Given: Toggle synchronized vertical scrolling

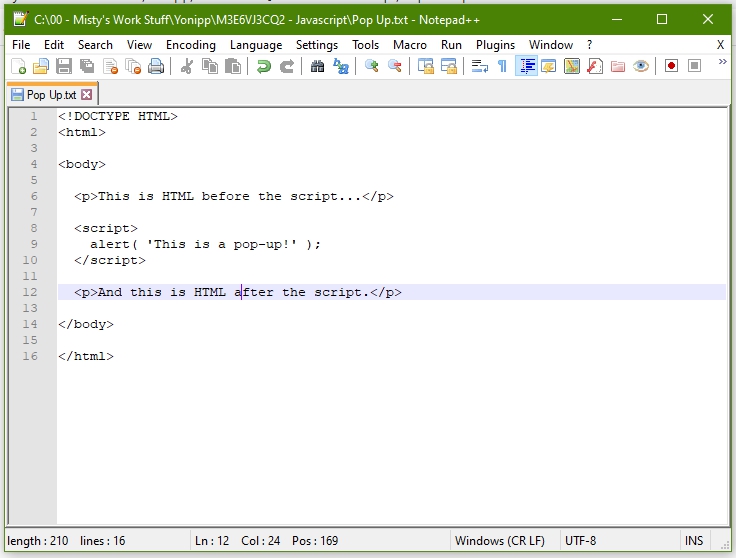Looking at the screenshot, I should point(426,66).
